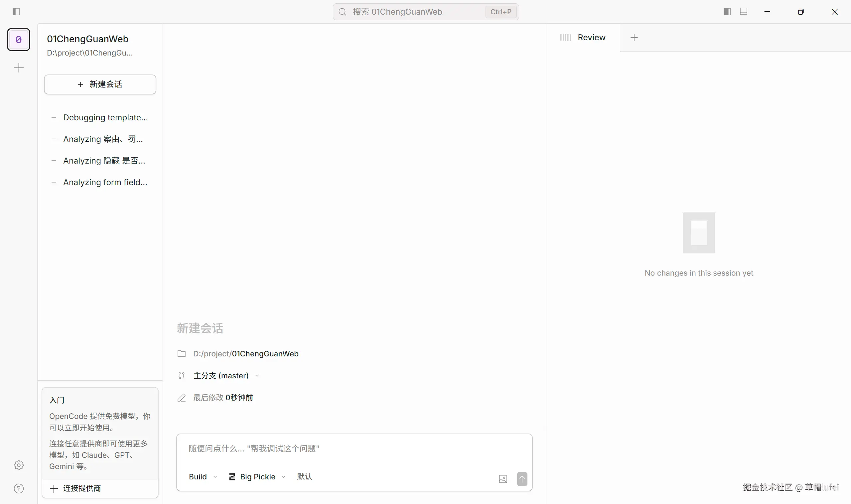851x504 pixels.
Task: Attach an image using the picture icon
Action: tap(503, 479)
